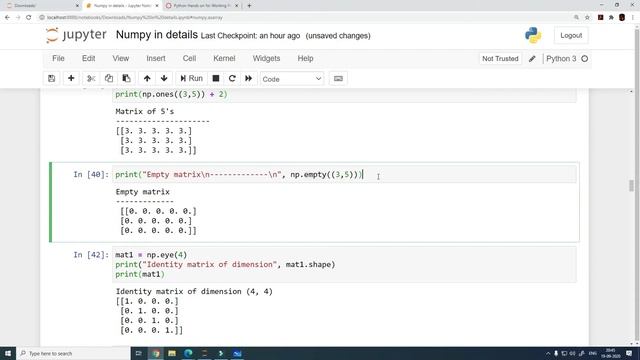Open Microsoft Edge from the taskbar

pyautogui.click(x=188, y=353)
